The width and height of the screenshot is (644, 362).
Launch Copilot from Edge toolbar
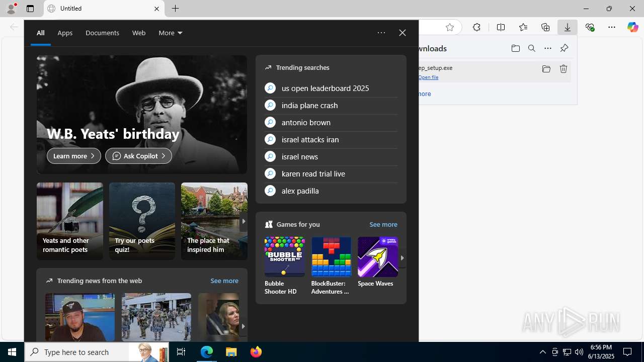tap(632, 27)
